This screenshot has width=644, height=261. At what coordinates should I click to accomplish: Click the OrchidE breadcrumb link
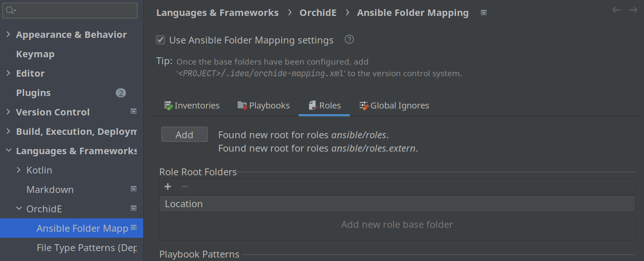tap(318, 13)
